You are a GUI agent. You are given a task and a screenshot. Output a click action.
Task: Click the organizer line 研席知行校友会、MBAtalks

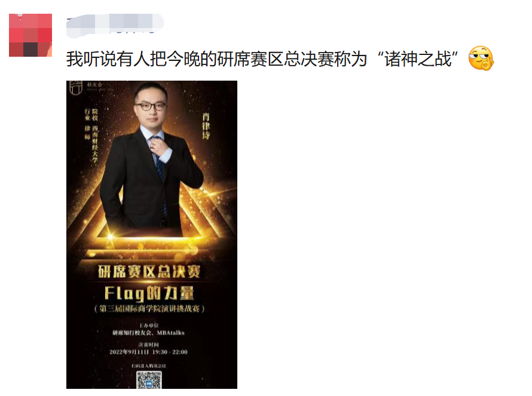point(149,333)
